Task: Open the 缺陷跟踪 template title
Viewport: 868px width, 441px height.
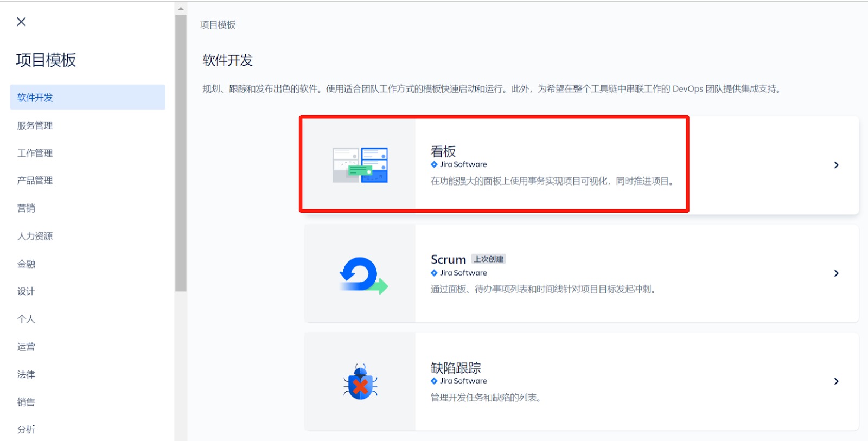Action: pos(456,368)
